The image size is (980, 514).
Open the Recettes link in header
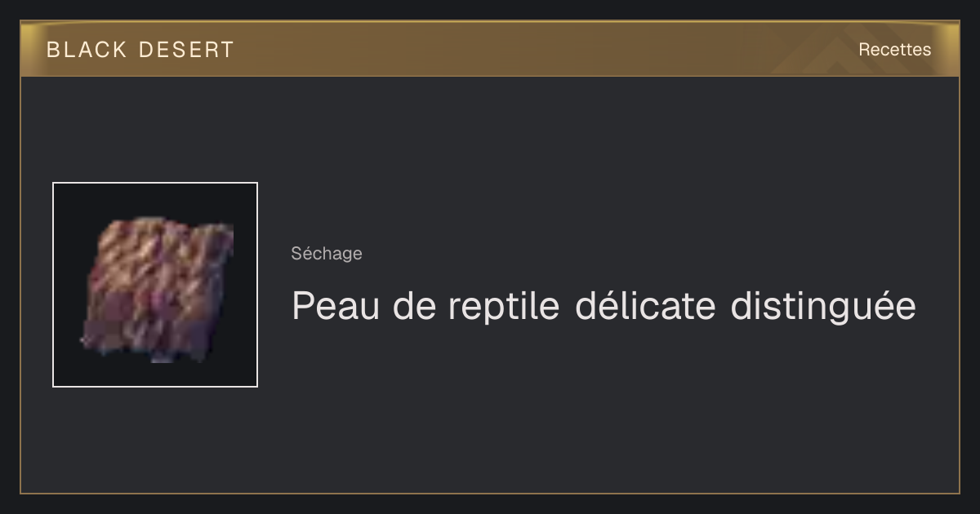894,50
